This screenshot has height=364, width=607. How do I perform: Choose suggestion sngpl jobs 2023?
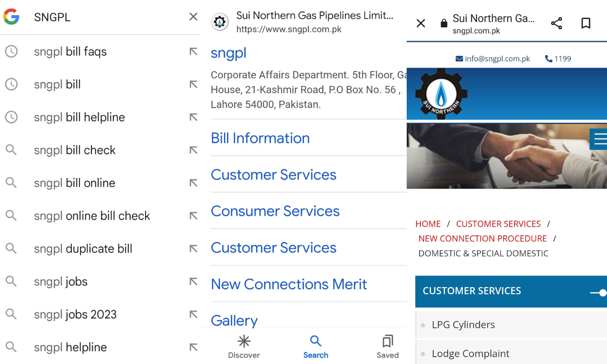[75, 314]
